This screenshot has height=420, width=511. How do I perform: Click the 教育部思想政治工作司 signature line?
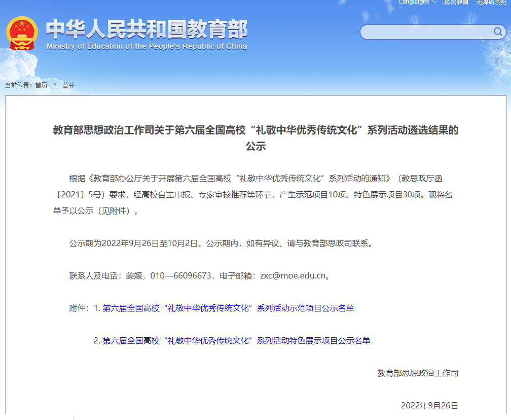pos(418,373)
